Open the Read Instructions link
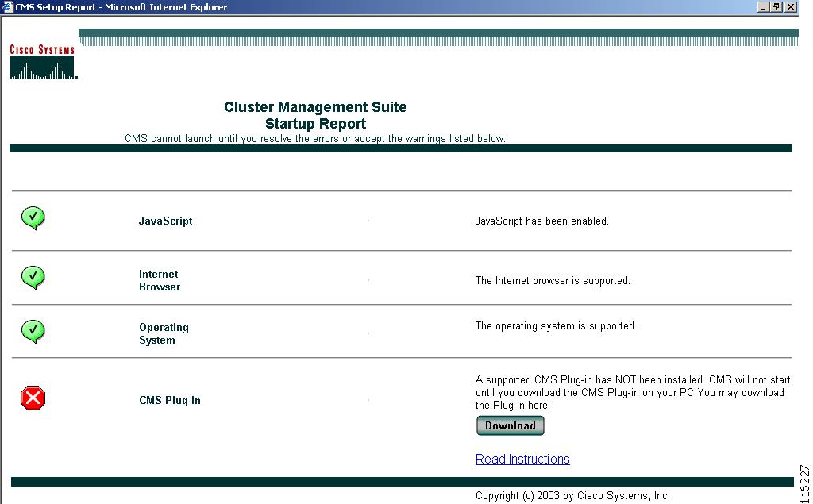813x504 pixels. pos(522,459)
